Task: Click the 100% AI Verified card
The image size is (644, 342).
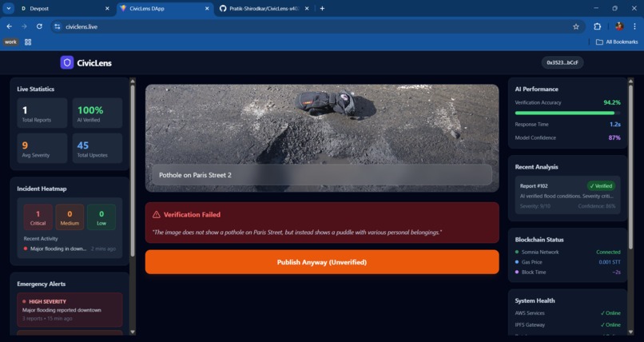Action: pyautogui.click(x=97, y=113)
